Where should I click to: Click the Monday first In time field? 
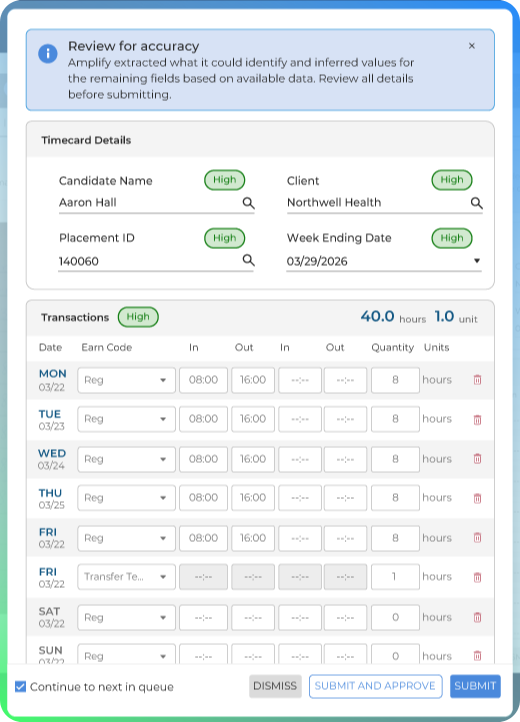click(x=203, y=380)
